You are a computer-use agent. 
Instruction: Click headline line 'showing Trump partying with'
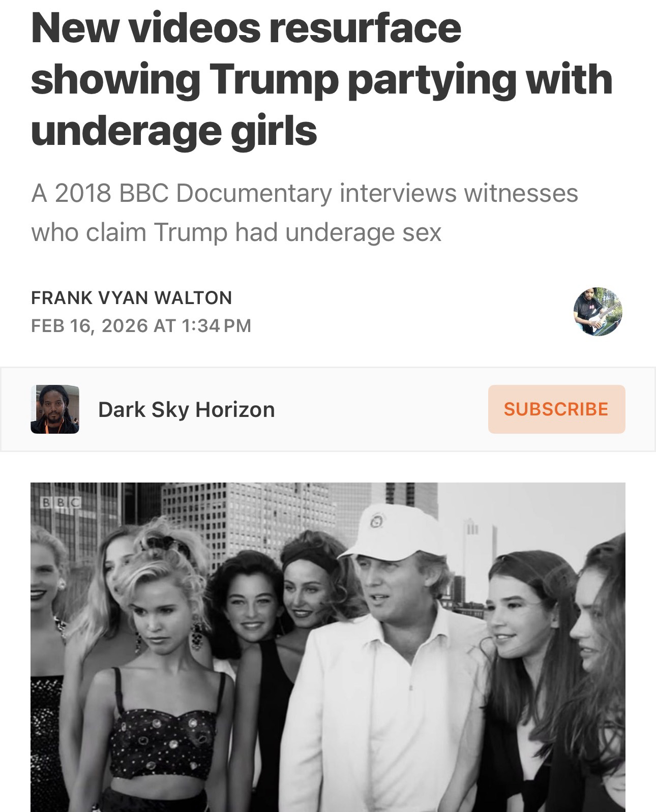tap(322, 80)
